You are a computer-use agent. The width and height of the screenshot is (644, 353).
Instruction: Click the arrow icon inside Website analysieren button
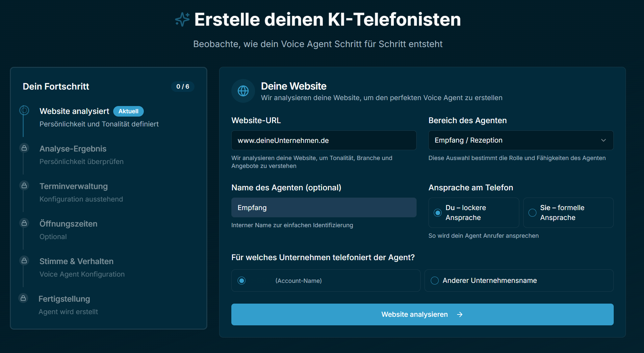pos(460,314)
